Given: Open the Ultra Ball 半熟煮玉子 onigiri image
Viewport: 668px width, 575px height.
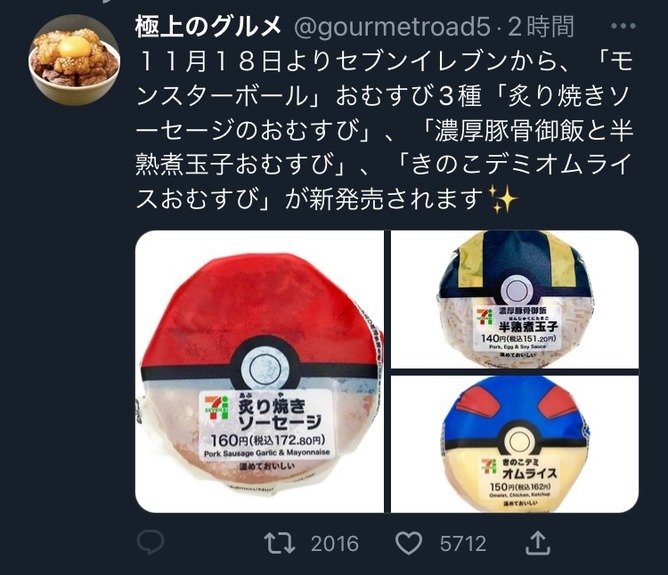Looking at the screenshot, I should [515, 299].
